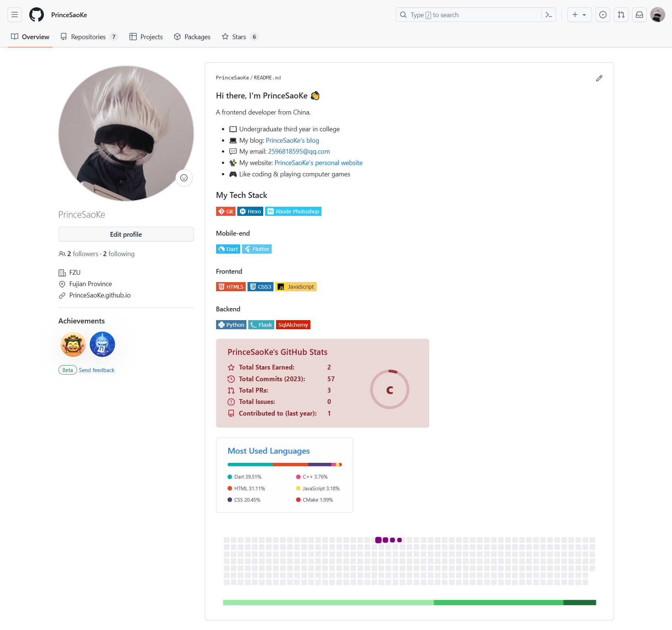Focus the Type / to search field
Image resolution: width=672 pixels, height=630 pixels.
point(475,15)
